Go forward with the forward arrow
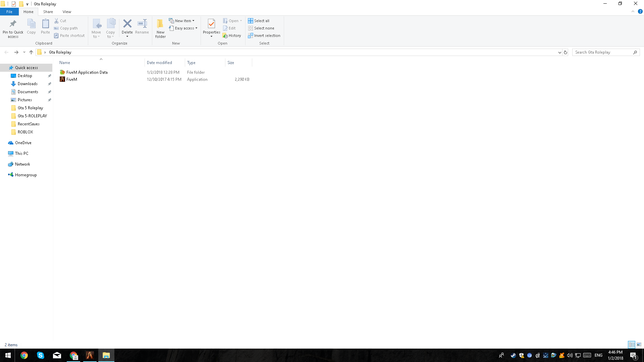The width and height of the screenshot is (644, 362). pos(16,52)
